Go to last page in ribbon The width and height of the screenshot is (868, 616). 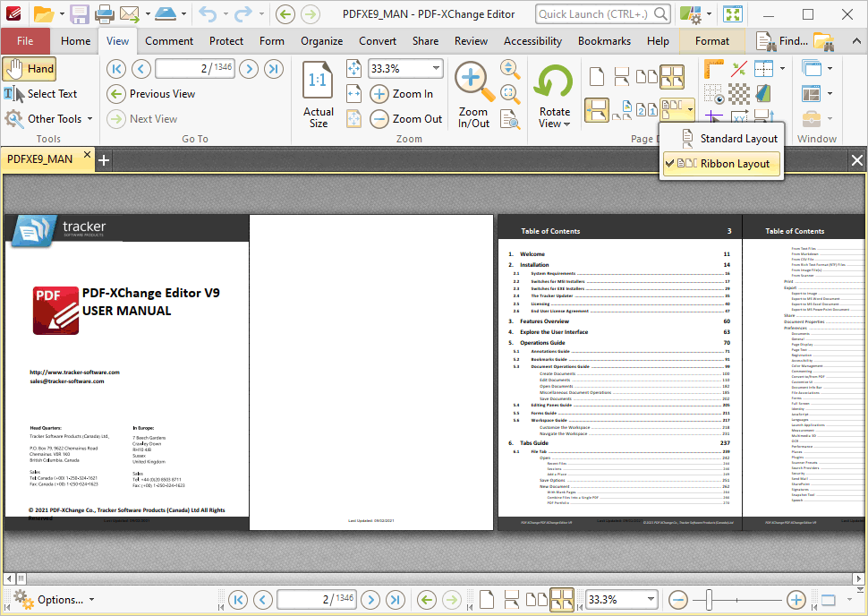pos(274,69)
